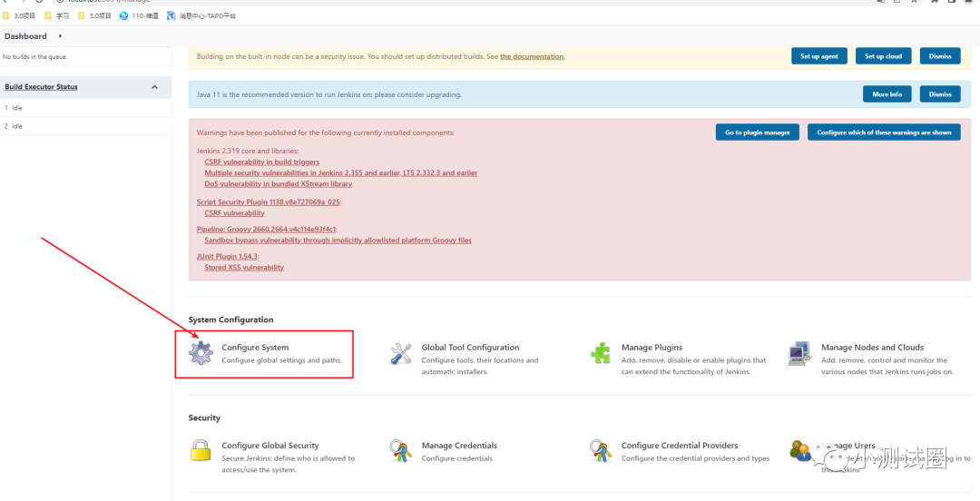Open the Configure Global Security title link
Screen dimensions: 980x501
point(270,446)
